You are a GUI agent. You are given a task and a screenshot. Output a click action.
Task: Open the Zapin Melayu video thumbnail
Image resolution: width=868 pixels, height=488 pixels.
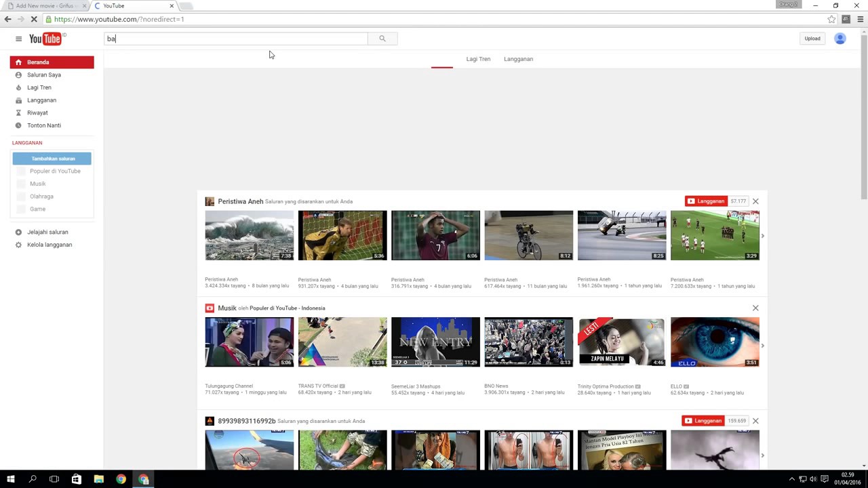point(622,342)
